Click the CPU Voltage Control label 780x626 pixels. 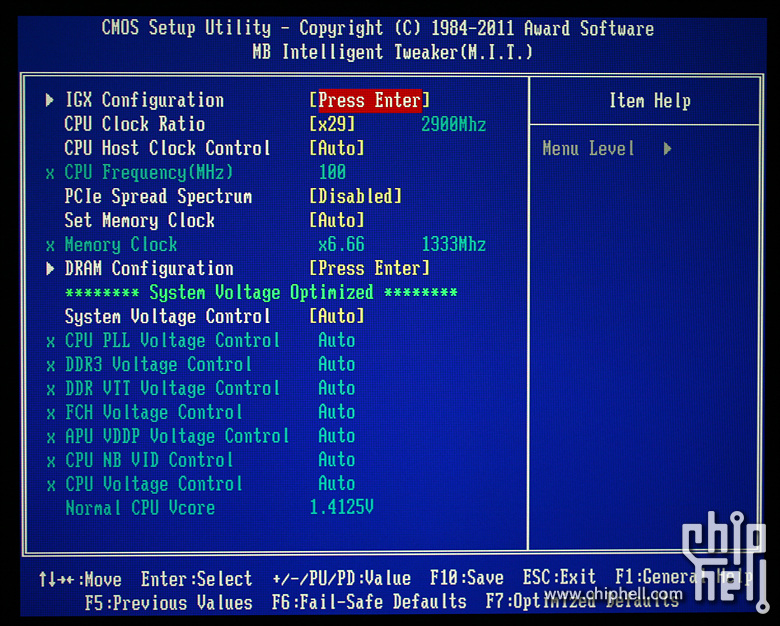154,484
